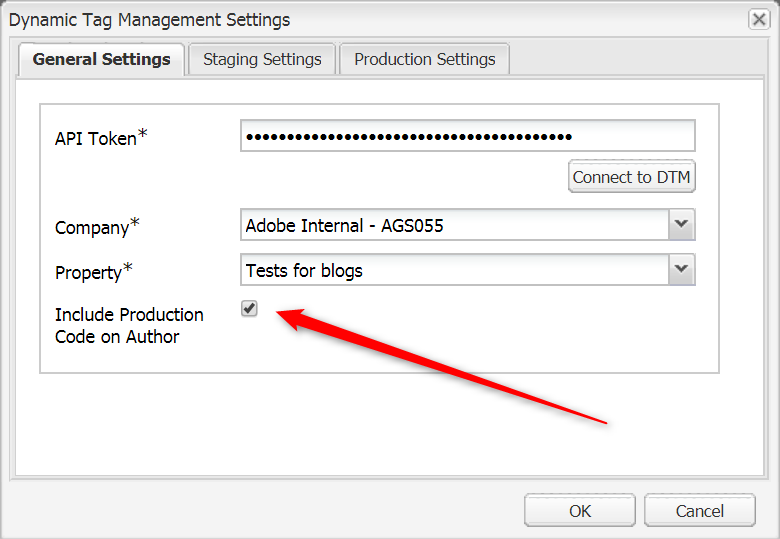The width and height of the screenshot is (780, 539).
Task: Click the red asterisk beside Company
Action: 135,222
